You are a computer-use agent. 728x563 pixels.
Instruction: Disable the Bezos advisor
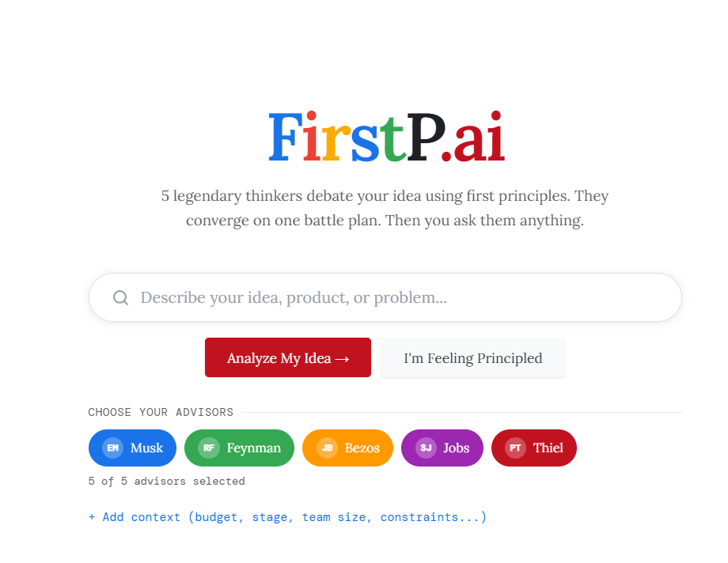347,448
